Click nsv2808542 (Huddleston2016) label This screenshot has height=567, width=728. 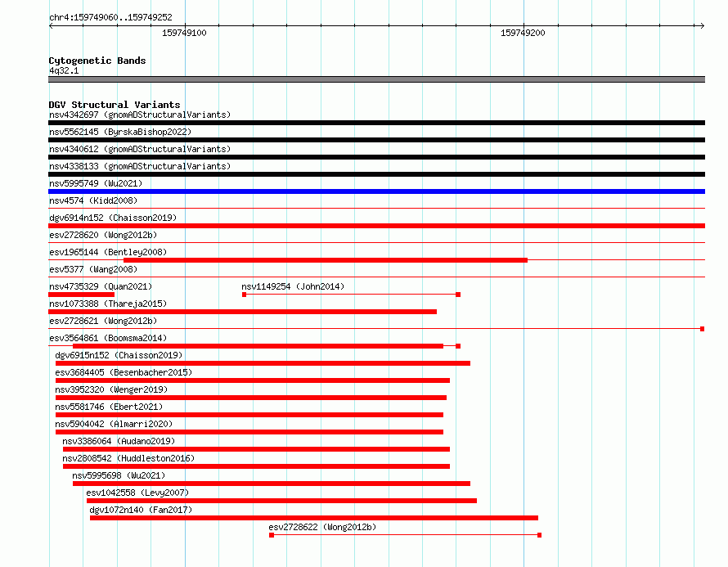128,458
